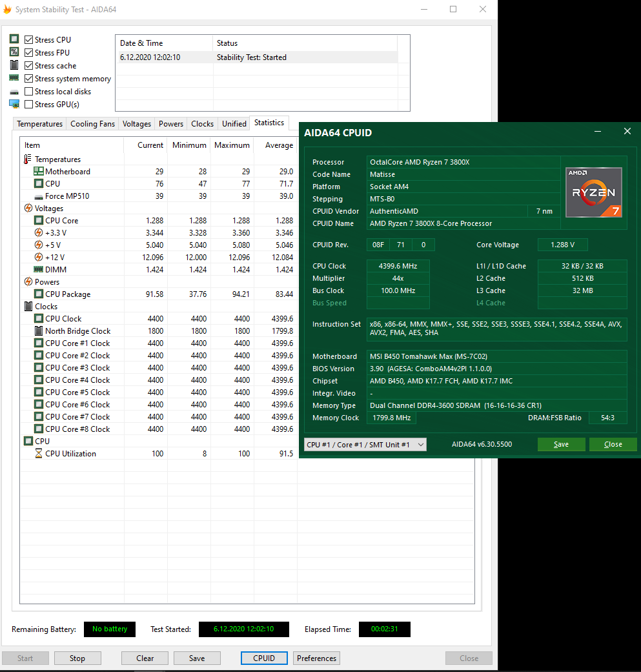
Task: Uncheck the Stress system memory checkbox
Action: [28, 78]
